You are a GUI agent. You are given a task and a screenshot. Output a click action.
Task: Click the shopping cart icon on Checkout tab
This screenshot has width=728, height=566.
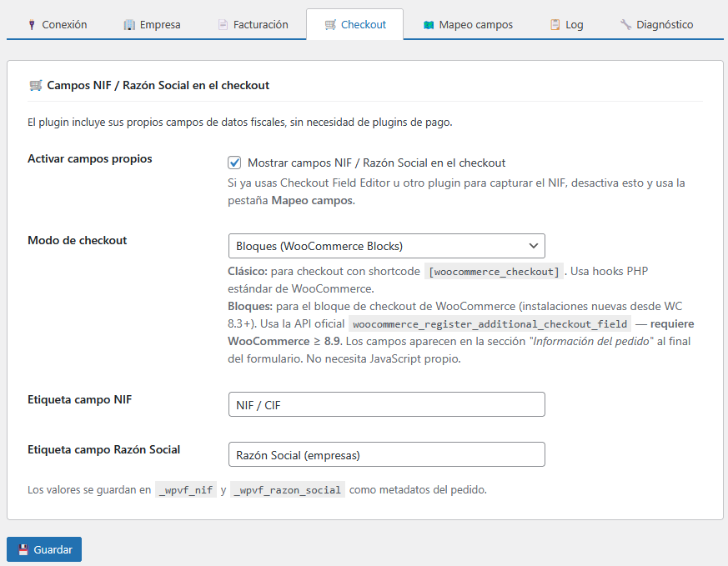330,25
